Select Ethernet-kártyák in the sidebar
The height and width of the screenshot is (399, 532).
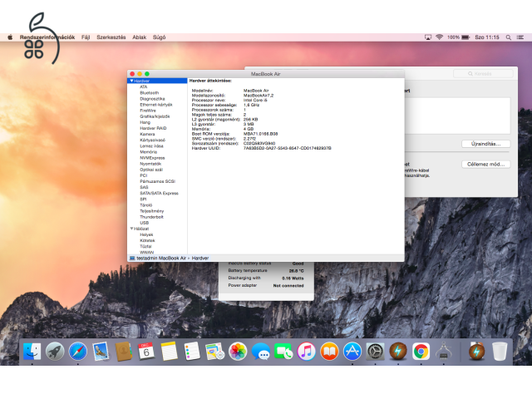156,105
